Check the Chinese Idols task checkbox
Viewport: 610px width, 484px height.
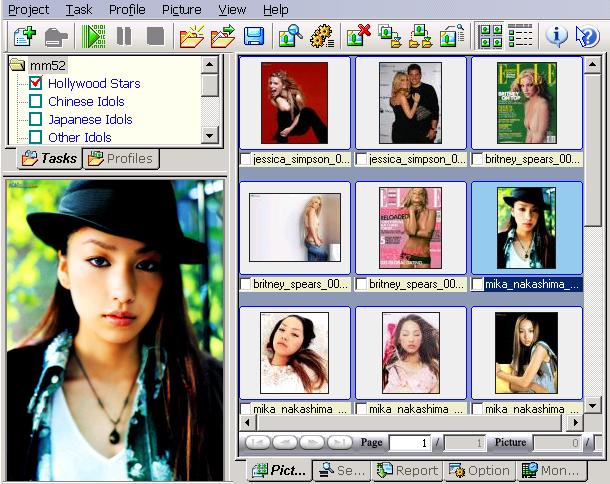[36, 101]
